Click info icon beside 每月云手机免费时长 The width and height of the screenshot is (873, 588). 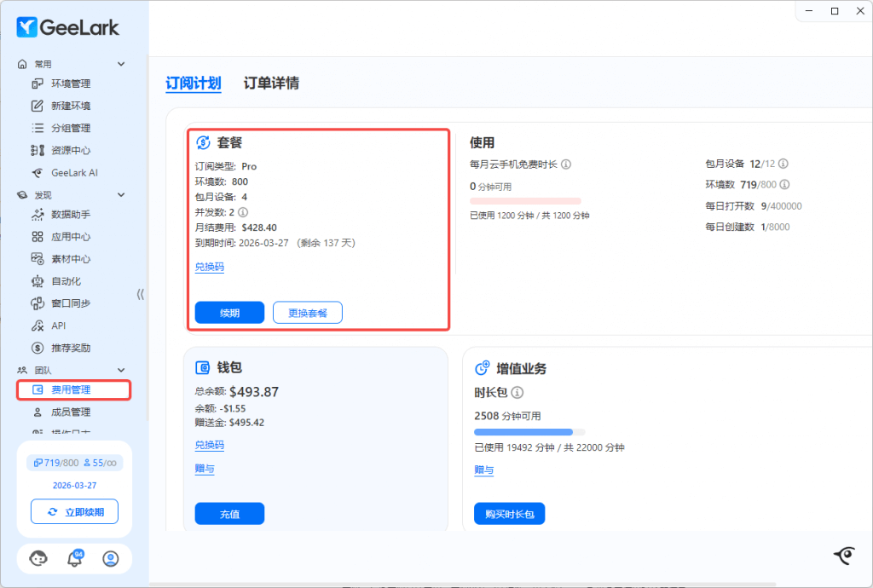[566, 164]
